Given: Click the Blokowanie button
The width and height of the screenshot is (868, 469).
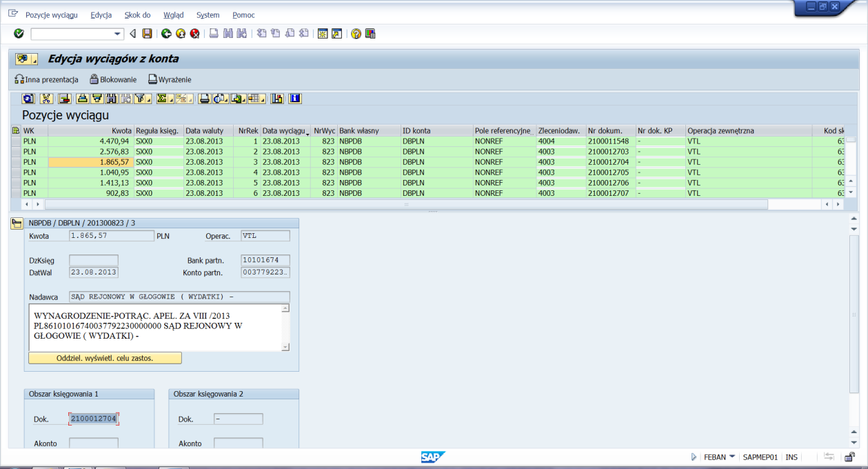Looking at the screenshot, I should coord(113,79).
